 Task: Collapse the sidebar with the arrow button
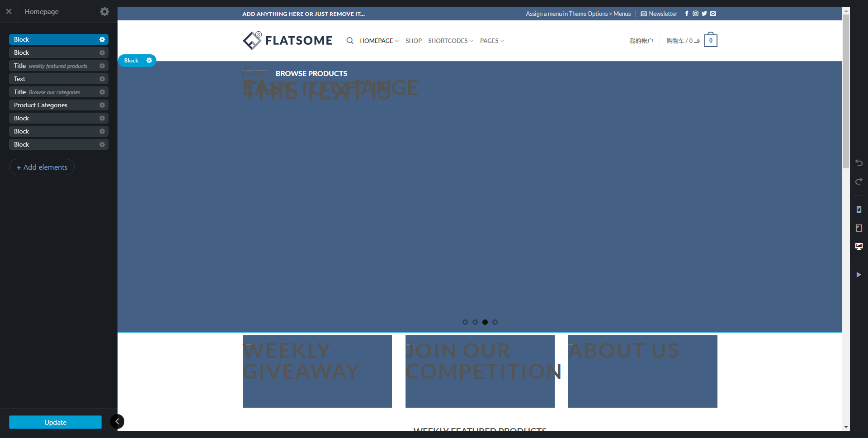117,422
